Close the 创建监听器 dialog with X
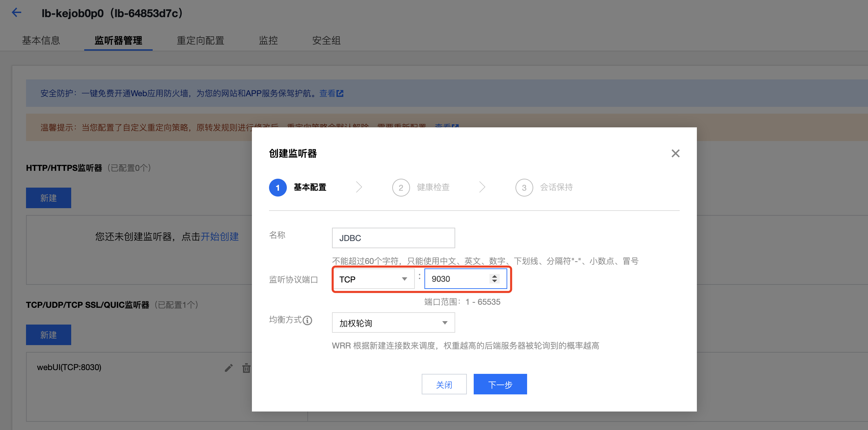The height and width of the screenshot is (430, 868). [675, 153]
